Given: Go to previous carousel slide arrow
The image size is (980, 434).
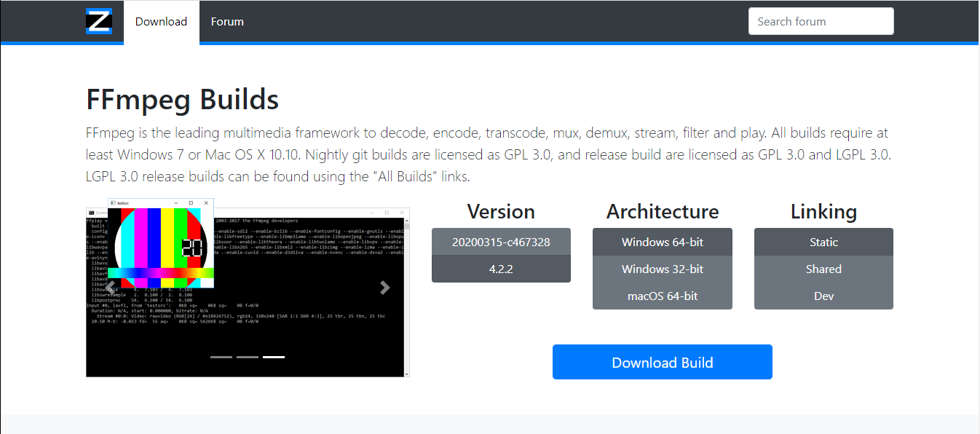Looking at the screenshot, I should tap(111, 288).
